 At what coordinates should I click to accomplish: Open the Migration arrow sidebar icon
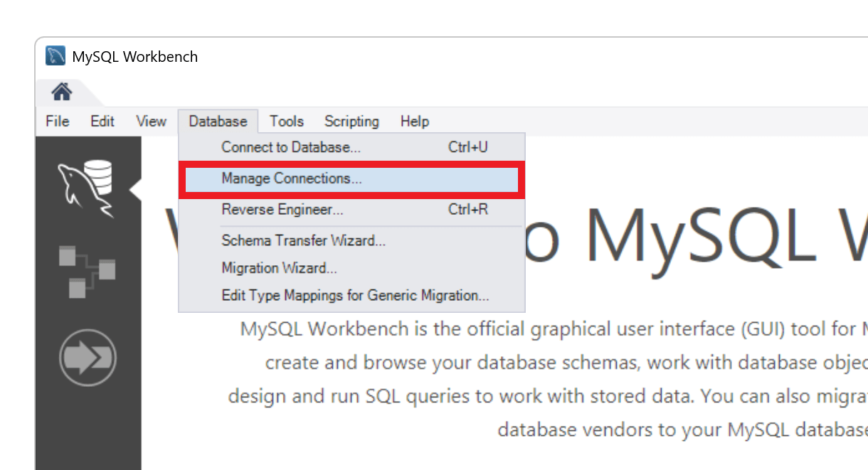point(88,358)
